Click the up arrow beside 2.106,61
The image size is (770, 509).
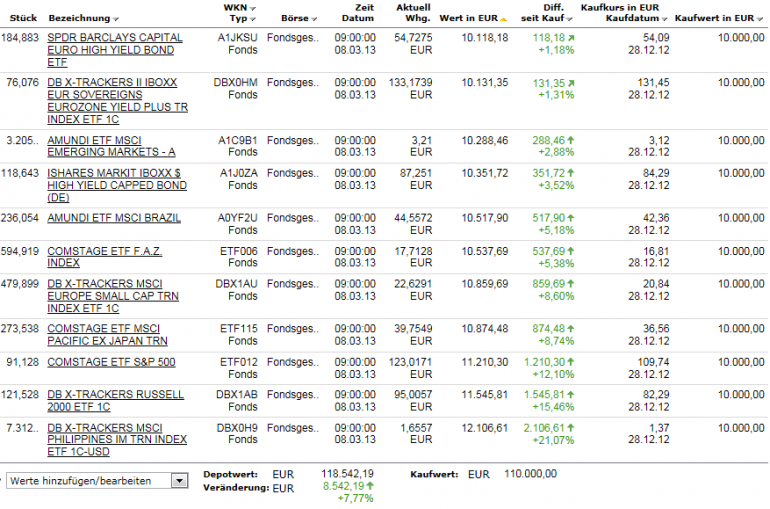[x=571, y=428]
